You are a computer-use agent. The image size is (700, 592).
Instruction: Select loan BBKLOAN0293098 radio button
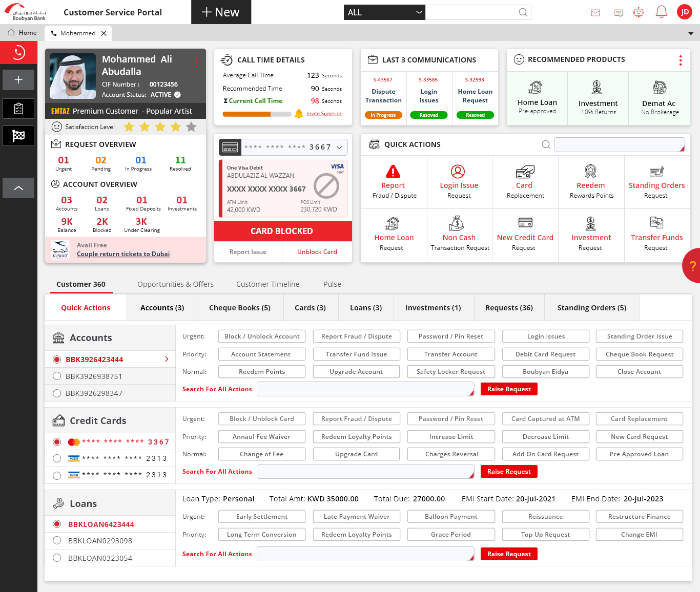pyautogui.click(x=57, y=541)
